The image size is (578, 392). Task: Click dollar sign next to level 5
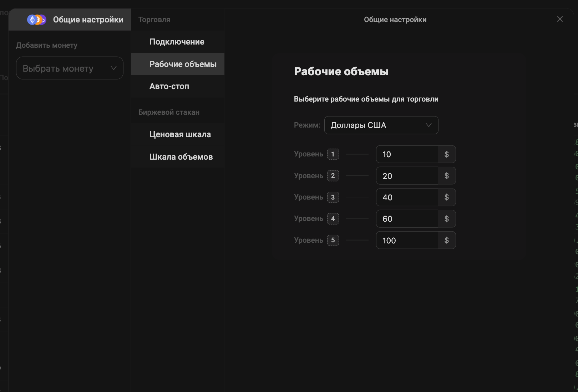tap(447, 240)
